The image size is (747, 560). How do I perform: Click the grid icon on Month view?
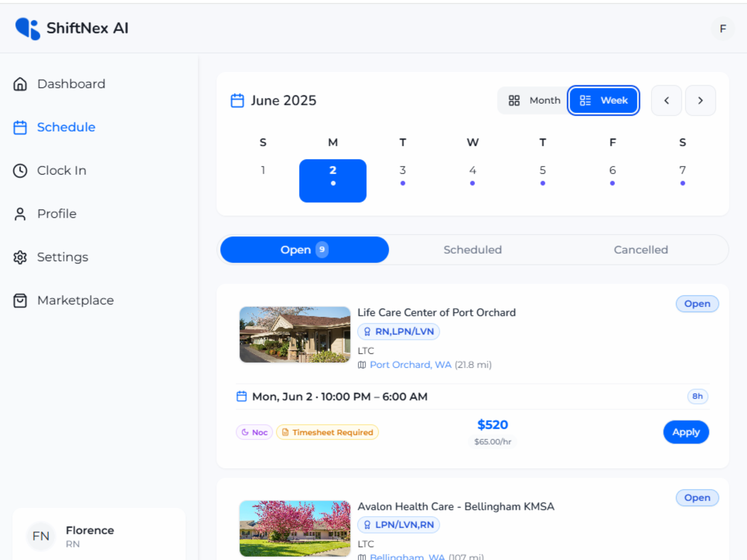coord(514,101)
